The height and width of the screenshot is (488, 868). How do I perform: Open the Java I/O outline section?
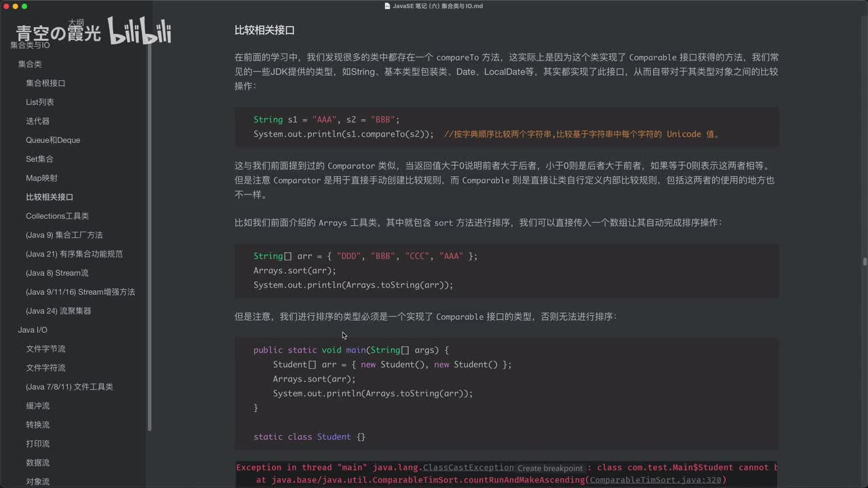[33, 329]
